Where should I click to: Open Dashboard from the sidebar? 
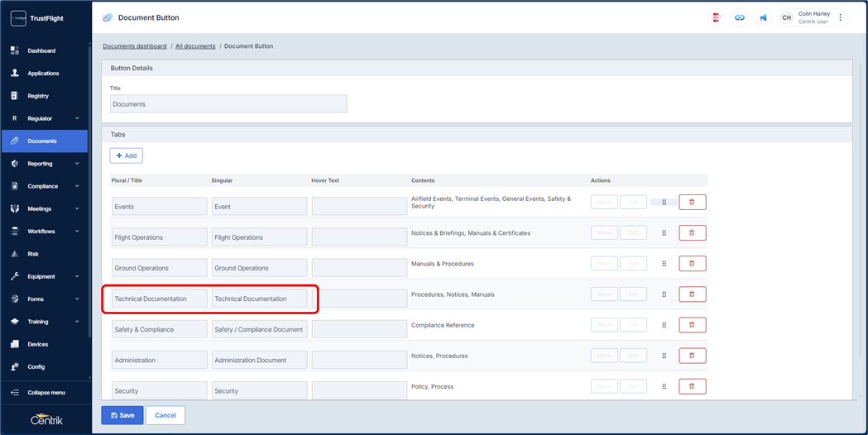[41, 50]
